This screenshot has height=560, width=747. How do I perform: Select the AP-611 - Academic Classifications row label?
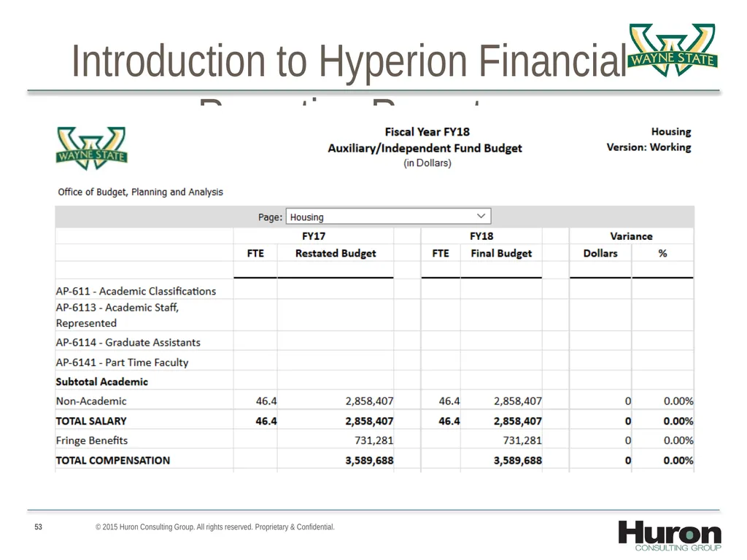(x=136, y=291)
